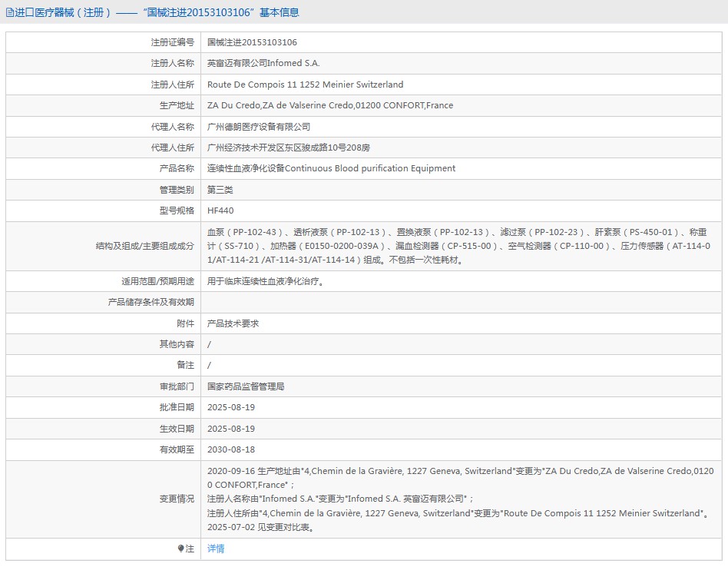The width and height of the screenshot is (728, 567).
Task: Click the 管理类别 label
Action: pos(177,190)
